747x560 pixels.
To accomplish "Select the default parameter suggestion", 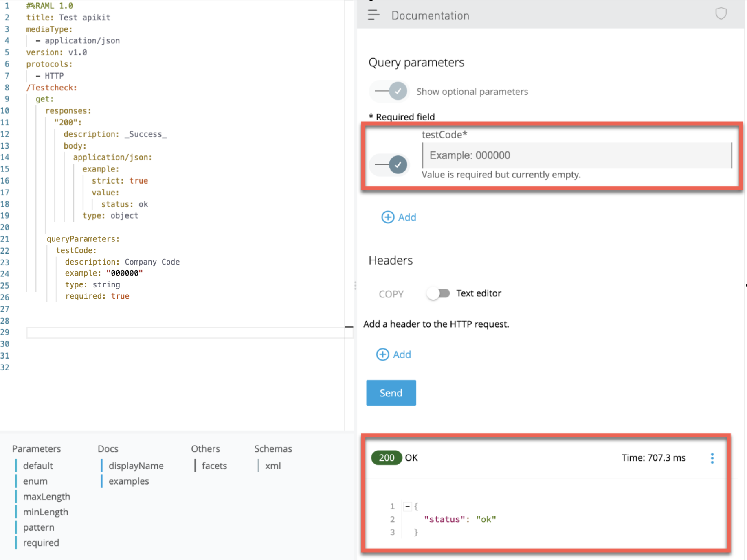I will 38,466.
